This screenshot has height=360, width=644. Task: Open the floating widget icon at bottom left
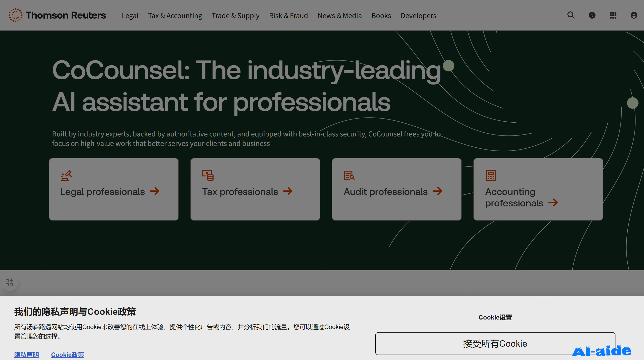[x=9, y=283]
